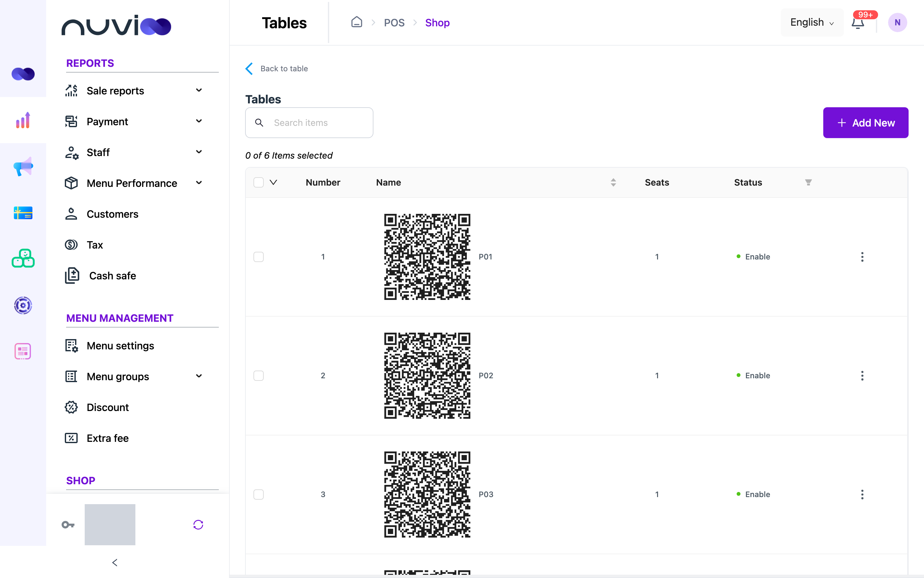Open selection options dropdown beside header checkbox
This screenshot has width=924, height=578.
pos(273,182)
